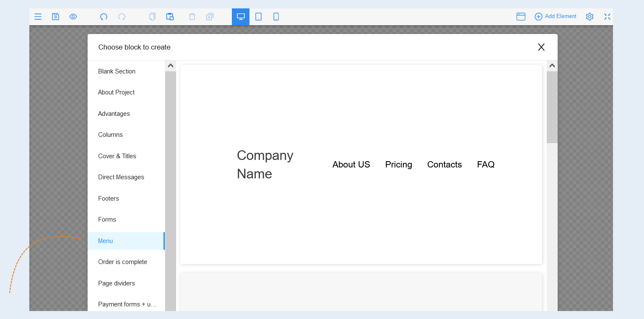Screen dimensions: 644x319
Task: Click the save icon in the toolbar
Action: pyautogui.click(x=55, y=17)
